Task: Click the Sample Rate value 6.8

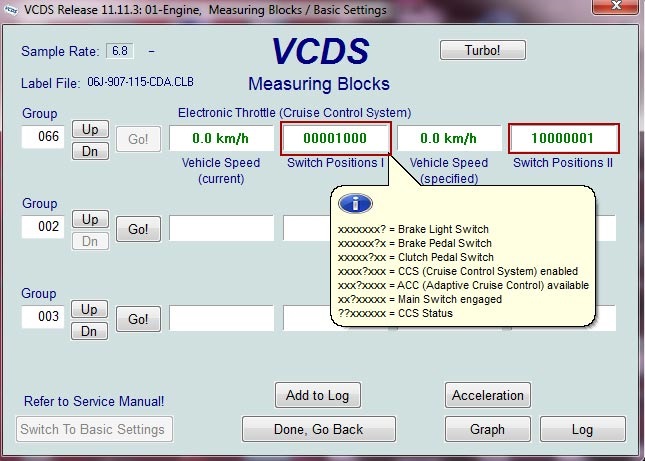Action: tap(120, 51)
